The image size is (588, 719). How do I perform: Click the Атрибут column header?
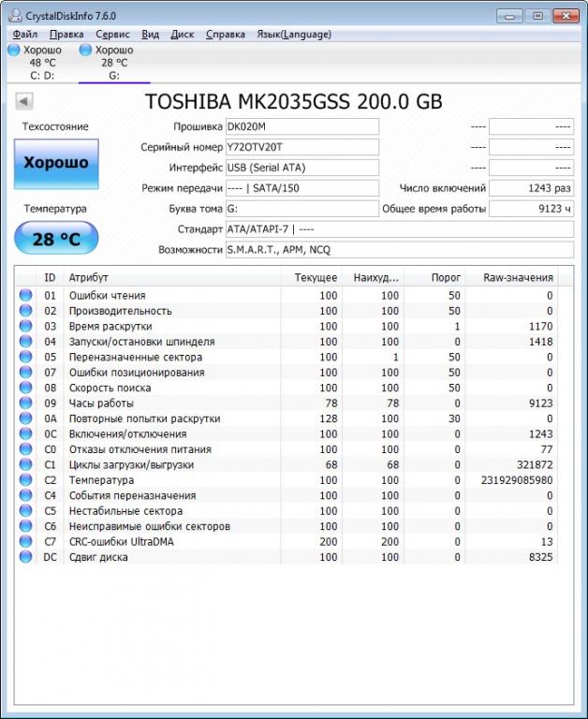(172, 277)
